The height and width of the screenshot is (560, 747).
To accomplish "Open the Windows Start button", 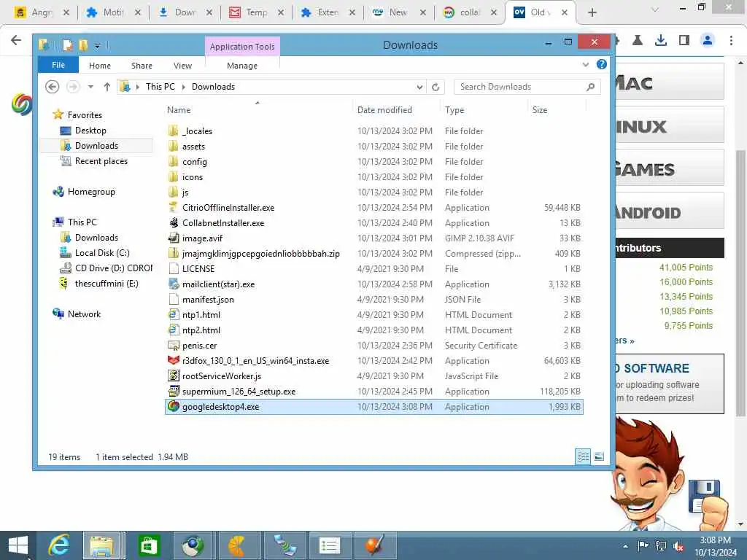I will coord(18,545).
